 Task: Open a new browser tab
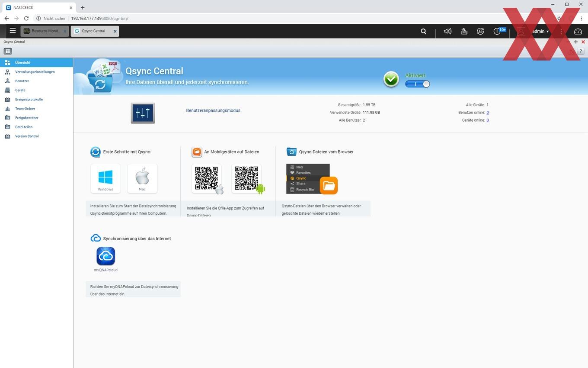83,7
